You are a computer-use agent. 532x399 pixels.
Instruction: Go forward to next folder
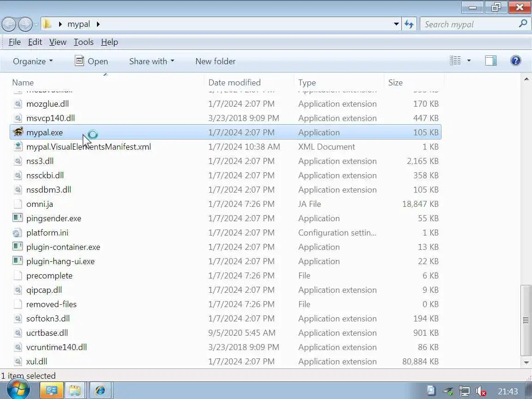(x=25, y=24)
